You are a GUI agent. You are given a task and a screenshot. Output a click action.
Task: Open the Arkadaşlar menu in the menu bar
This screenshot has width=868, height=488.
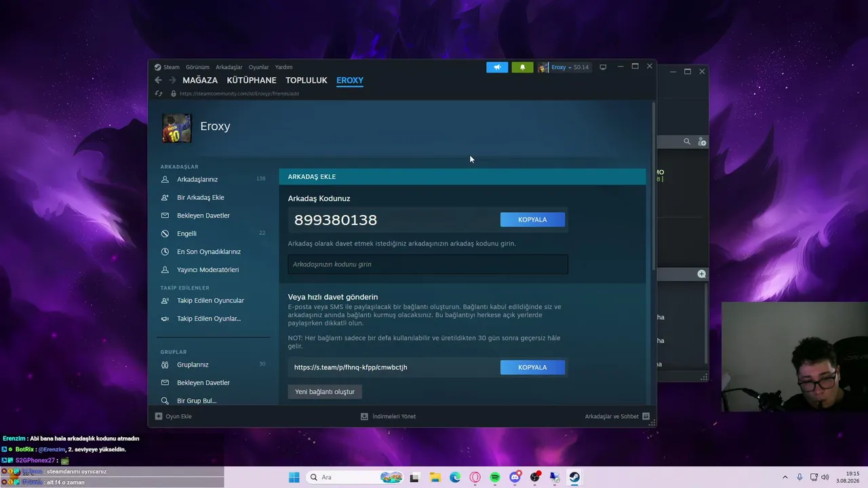(x=229, y=67)
